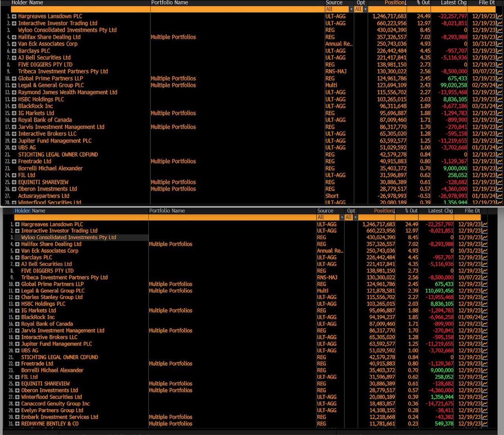The width and height of the screenshot is (504, 435).
Task: Click upper panel Freetrade Ltd chart icon
Action: [499, 161]
